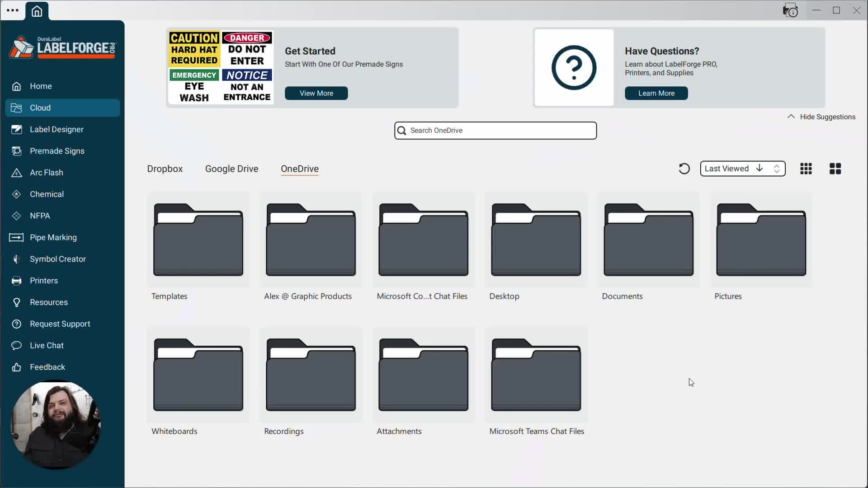The width and height of the screenshot is (868, 488).
Task: Open the Last Viewed sort dropdown
Action: (743, 169)
